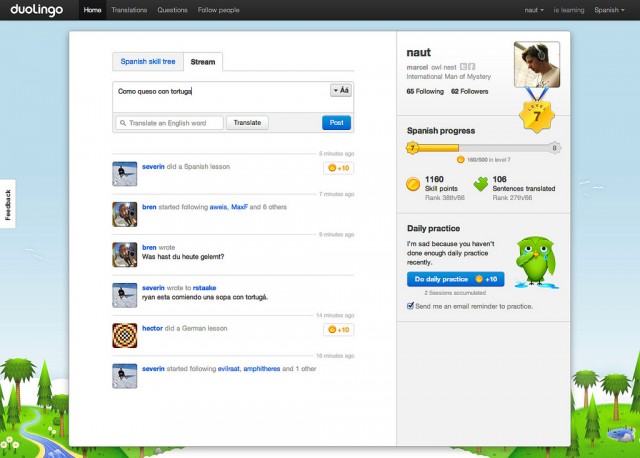
Task: Open aweis profile link
Action: click(218, 207)
